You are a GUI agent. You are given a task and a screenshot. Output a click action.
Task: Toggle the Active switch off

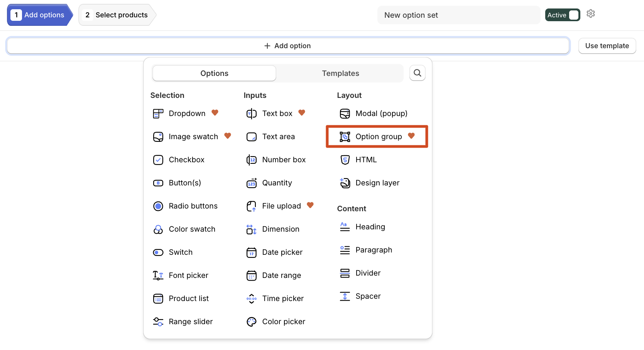pyautogui.click(x=563, y=15)
